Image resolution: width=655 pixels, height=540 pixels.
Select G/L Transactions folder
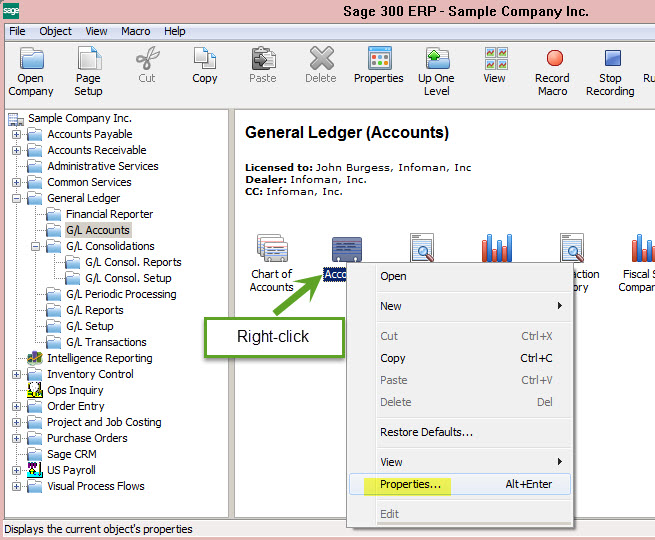point(106,342)
